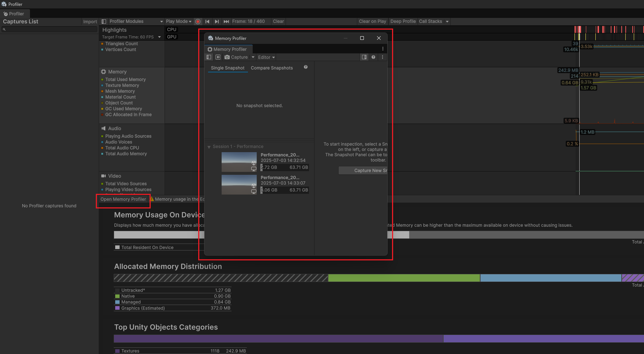Toggle the details panel icon in Memory Profiler
Screen dimensions: 644x354
coord(364,57)
